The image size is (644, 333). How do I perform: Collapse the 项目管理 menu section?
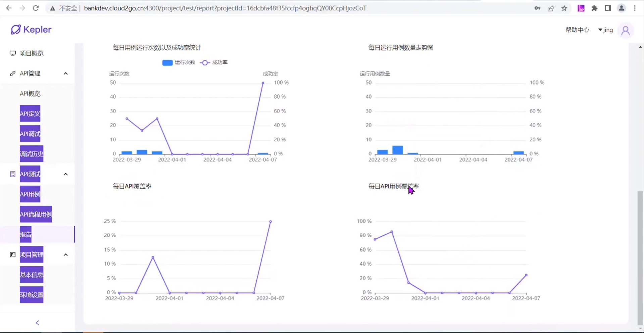66,255
